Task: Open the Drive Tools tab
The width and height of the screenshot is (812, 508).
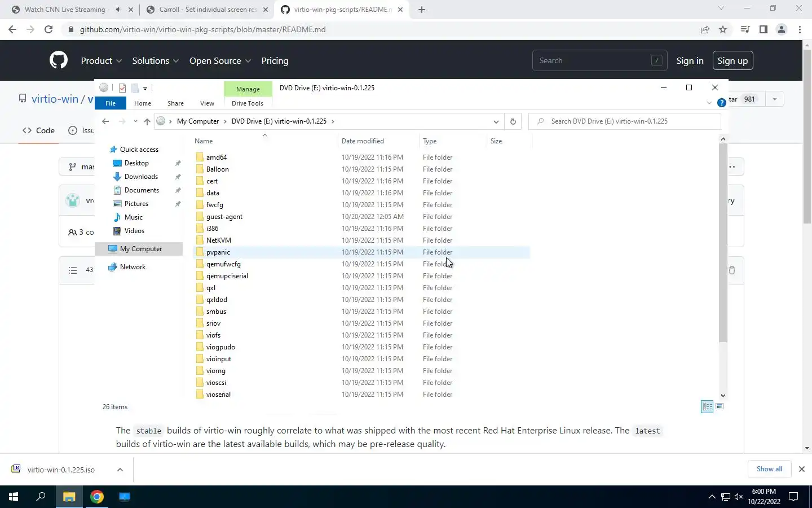Action: (x=248, y=103)
